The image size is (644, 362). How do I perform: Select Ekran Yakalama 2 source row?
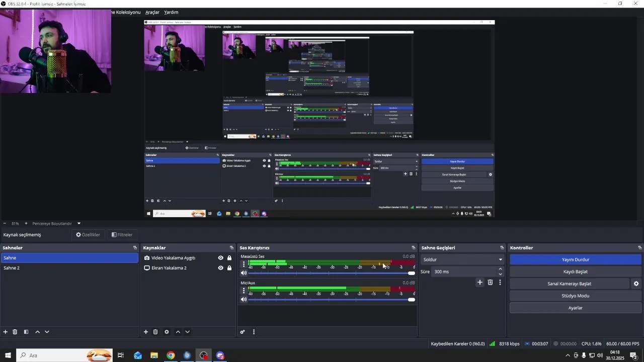point(188,268)
